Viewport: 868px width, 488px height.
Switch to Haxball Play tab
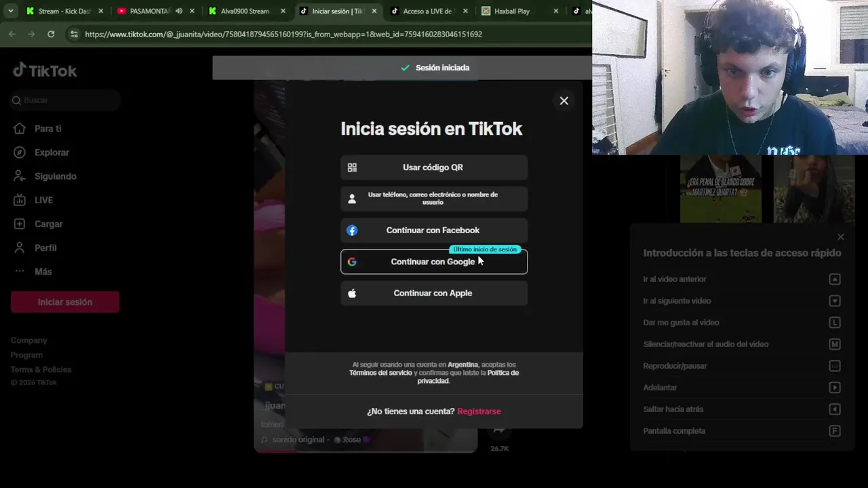(512, 11)
